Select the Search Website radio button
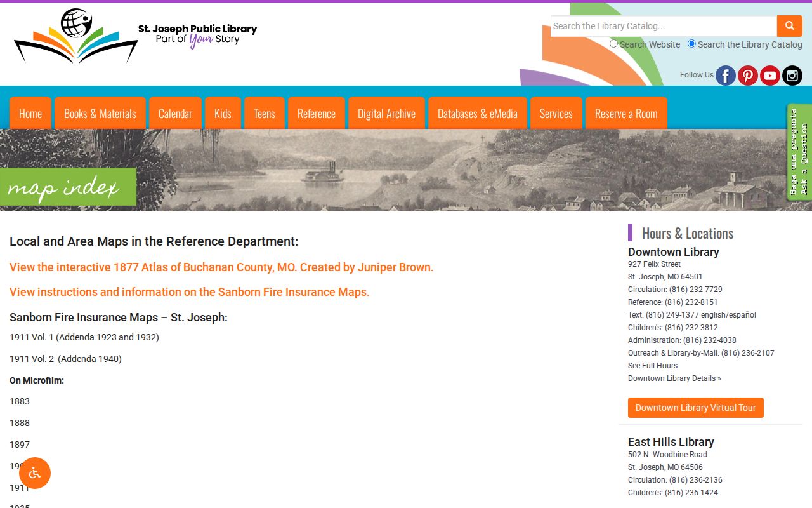Screen dimensions: 812x508 tap(613, 44)
